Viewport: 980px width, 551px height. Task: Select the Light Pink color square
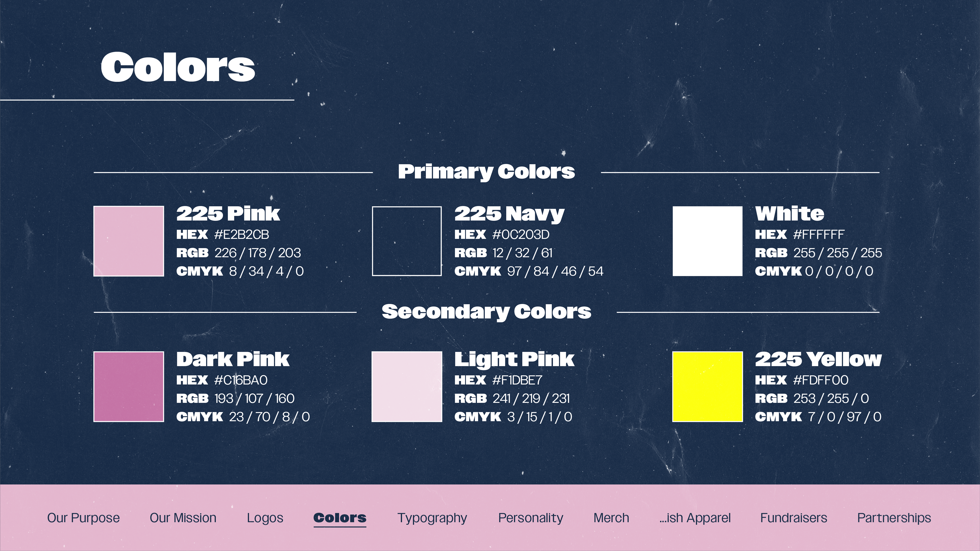[407, 387]
